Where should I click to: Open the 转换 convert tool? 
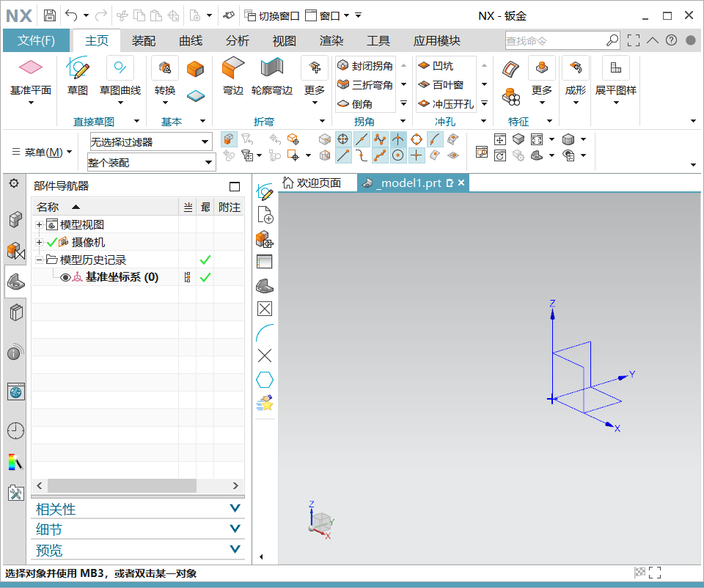point(165,69)
